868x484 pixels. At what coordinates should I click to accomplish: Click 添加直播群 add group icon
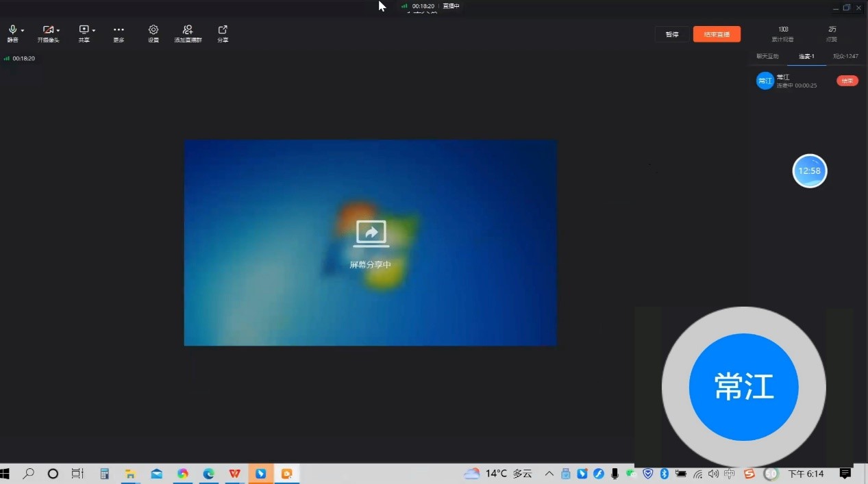coord(188,30)
